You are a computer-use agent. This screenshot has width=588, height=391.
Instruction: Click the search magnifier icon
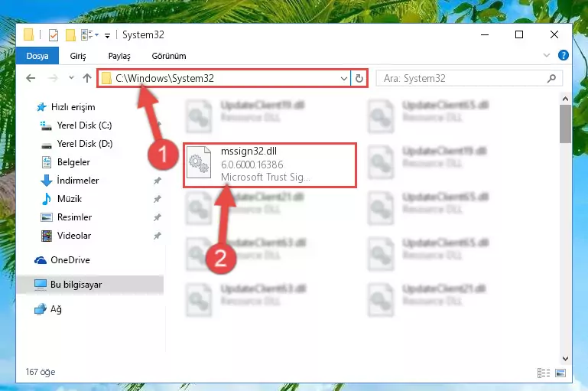(551, 78)
